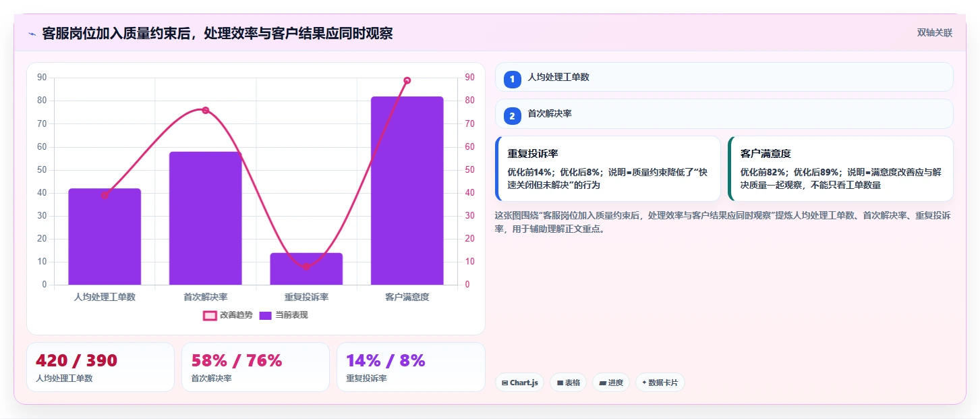Viewport: 980px width, 419px height.
Task: Click the blue number 2 badge
Action: (512, 116)
